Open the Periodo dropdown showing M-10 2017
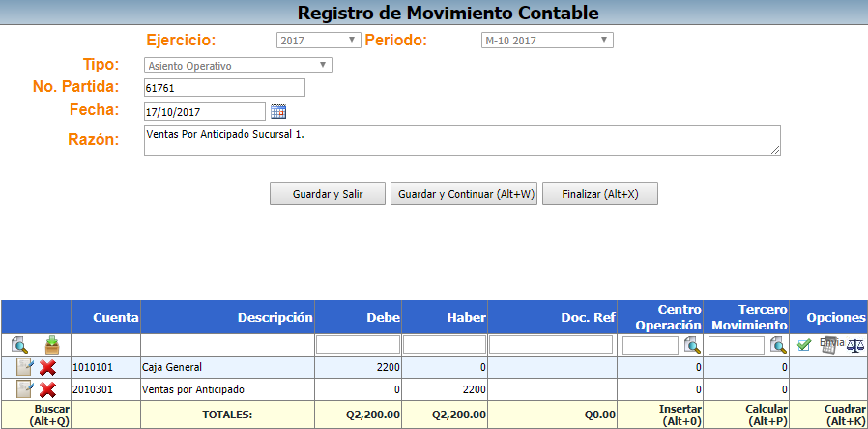The width and height of the screenshot is (868, 429). pyautogui.click(x=547, y=41)
